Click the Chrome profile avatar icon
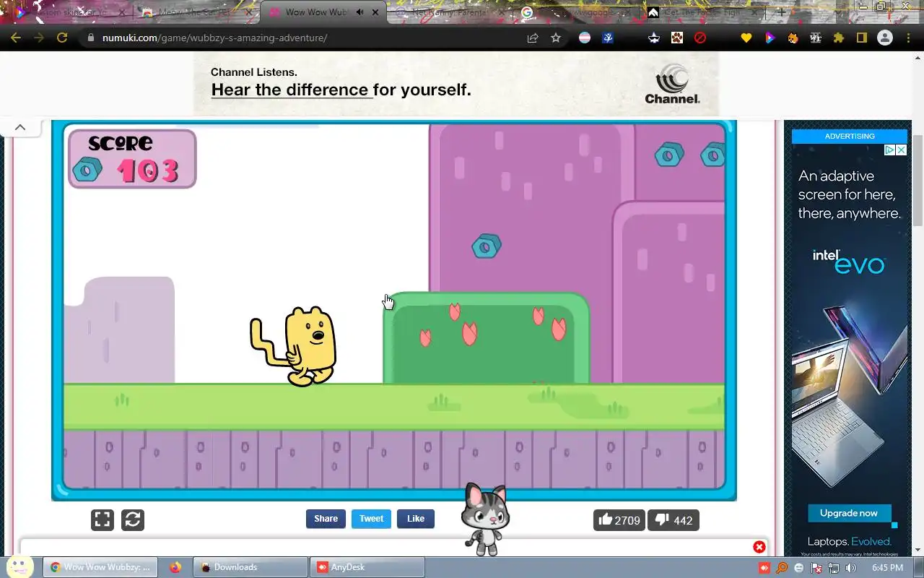The image size is (924, 578). (x=884, y=38)
